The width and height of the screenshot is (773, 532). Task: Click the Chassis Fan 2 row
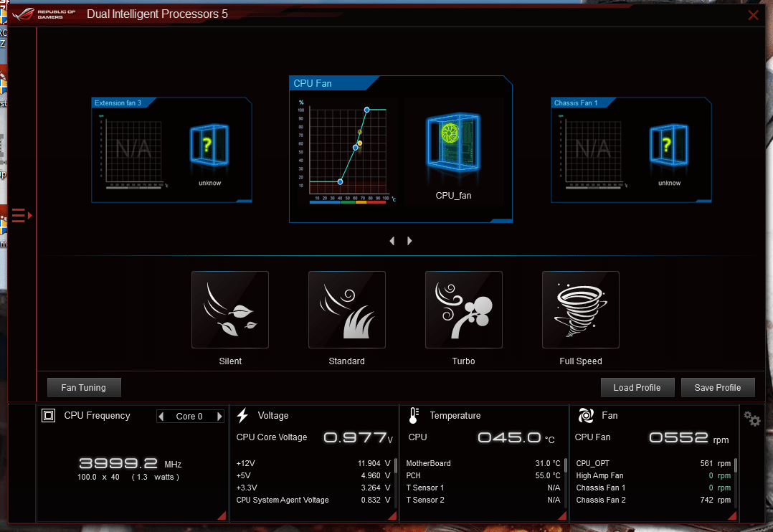(x=653, y=500)
